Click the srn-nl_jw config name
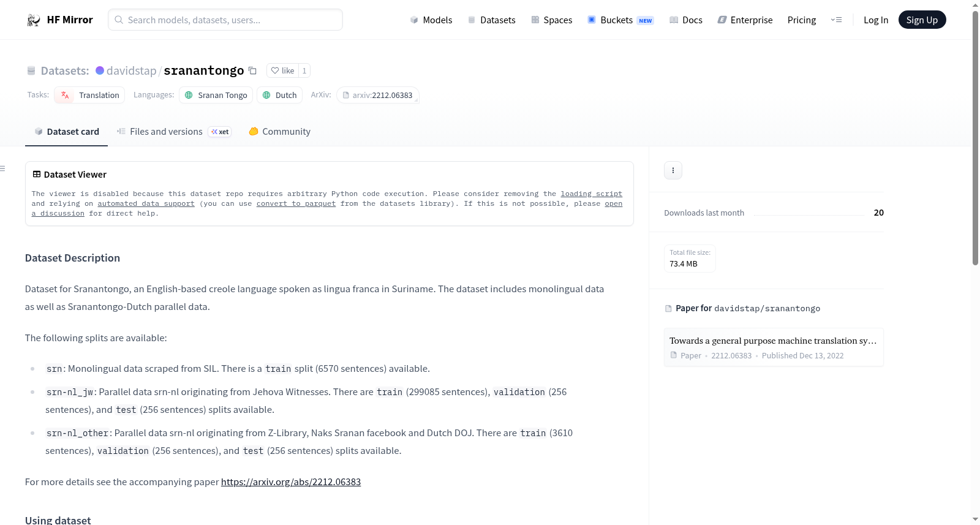The width and height of the screenshot is (980, 525). coord(70,392)
